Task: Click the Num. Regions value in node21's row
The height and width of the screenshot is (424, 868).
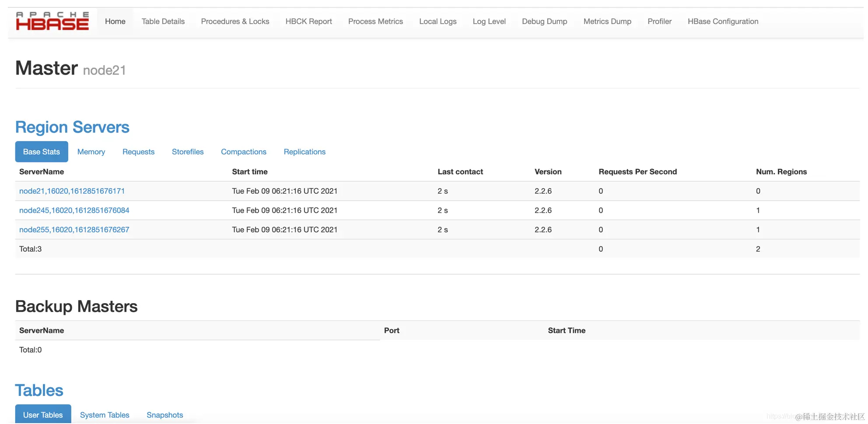Action: click(x=758, y=191)
